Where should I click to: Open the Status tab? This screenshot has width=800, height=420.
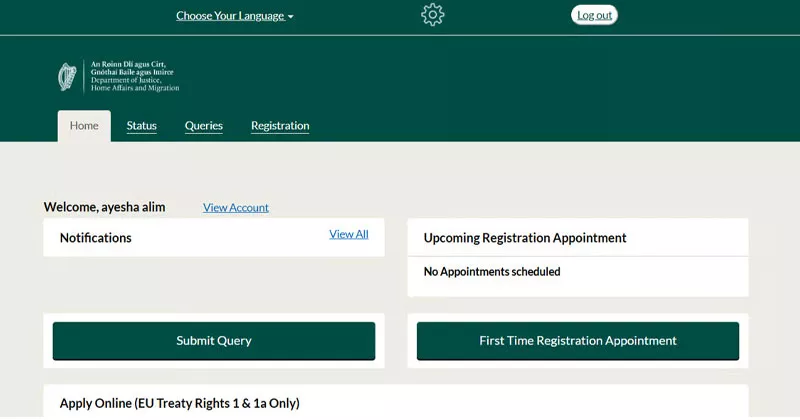coord(141,126)
